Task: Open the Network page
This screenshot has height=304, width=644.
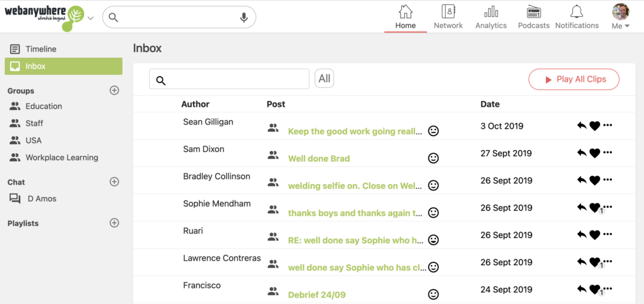Action: click(448, 17)
